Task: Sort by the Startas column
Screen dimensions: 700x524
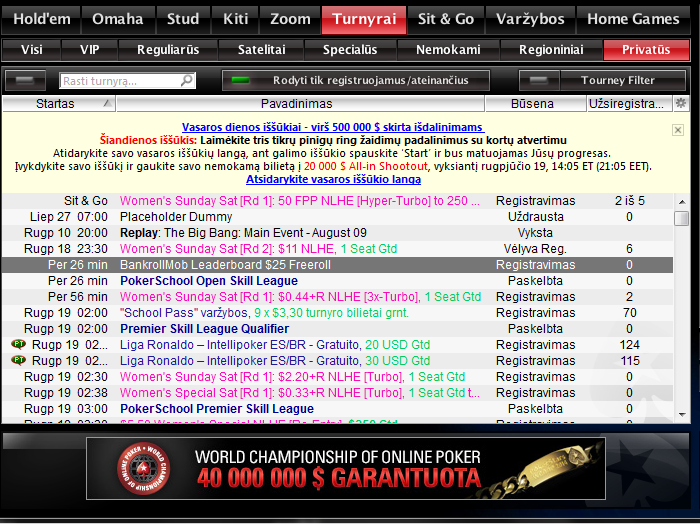Action: point(58,104)
